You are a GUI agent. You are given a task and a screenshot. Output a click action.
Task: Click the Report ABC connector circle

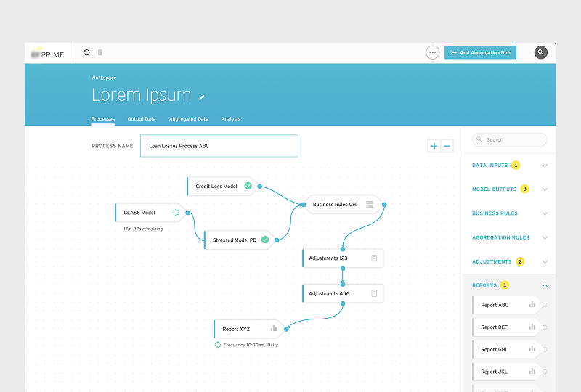545,306
